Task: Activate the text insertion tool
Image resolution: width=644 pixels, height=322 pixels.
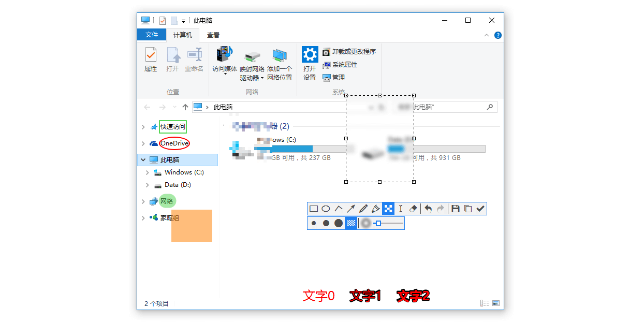Action: point(401,209)
